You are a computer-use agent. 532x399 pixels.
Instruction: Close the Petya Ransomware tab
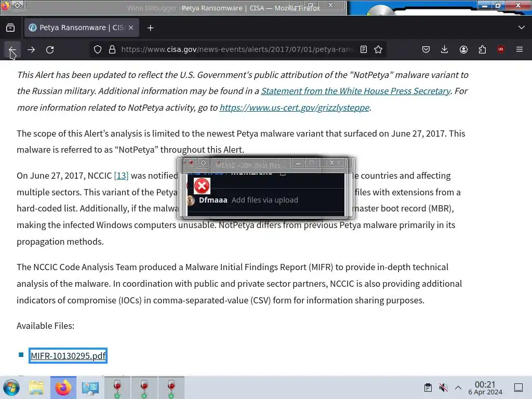tap(131, 28)
